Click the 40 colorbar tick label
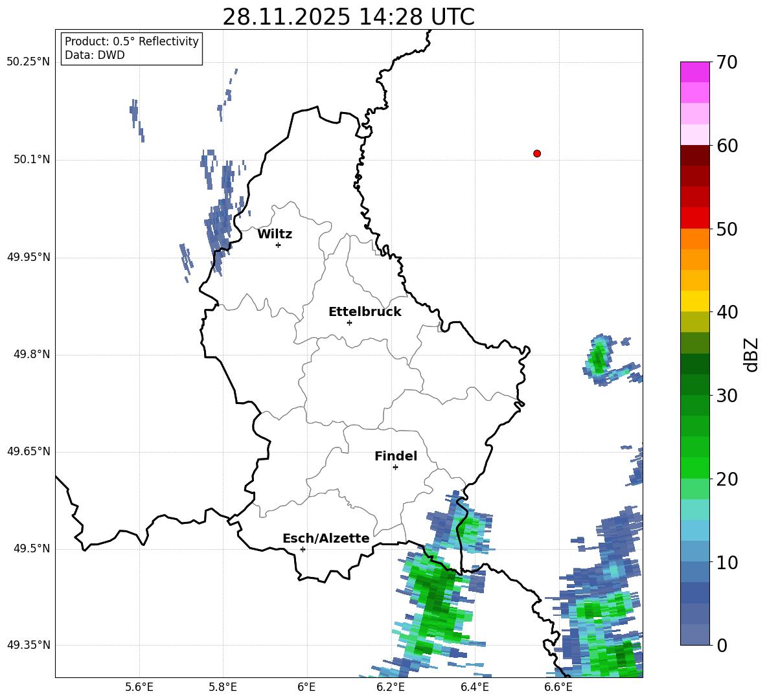Screen dimensions: 767x700 tap(727, 312)
